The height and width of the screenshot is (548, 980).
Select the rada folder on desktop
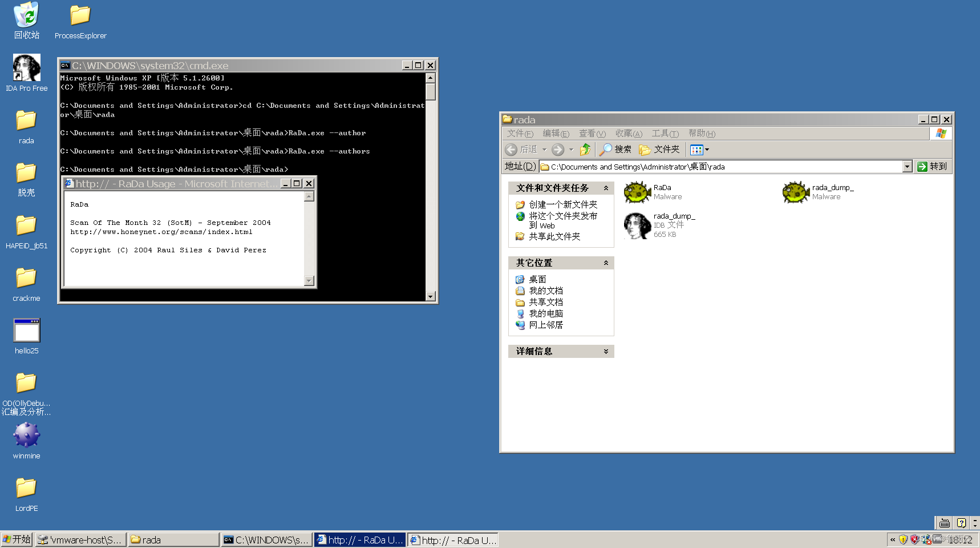[x=26, y=127]
